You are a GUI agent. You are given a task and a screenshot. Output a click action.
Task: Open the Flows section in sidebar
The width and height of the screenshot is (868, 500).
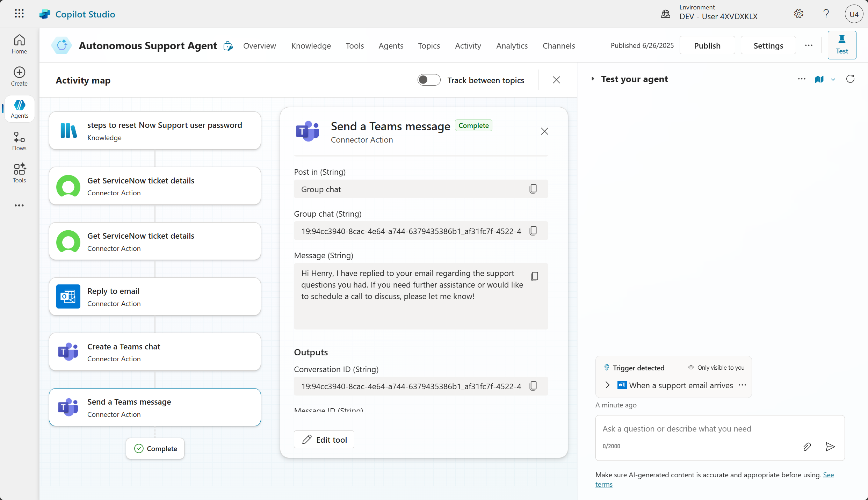(x=19, y=141)
